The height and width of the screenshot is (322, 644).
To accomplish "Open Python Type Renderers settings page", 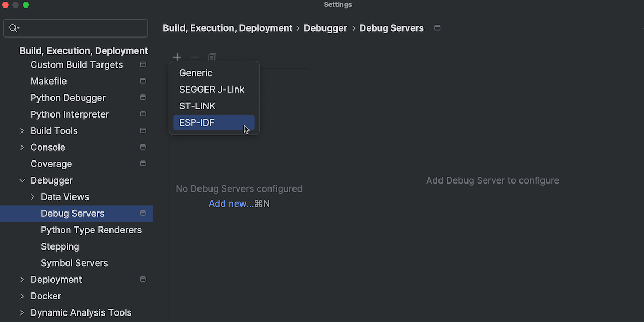I will pos(91,230).
